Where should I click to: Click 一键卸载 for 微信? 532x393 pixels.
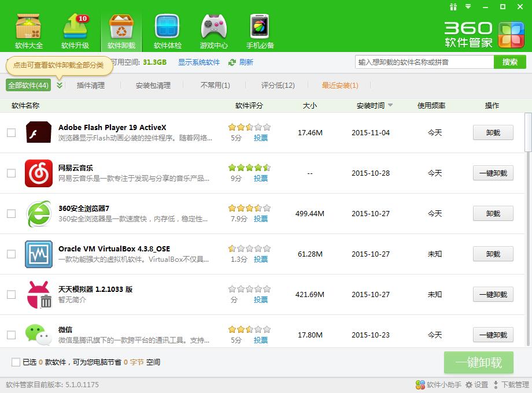click(493, 335)
